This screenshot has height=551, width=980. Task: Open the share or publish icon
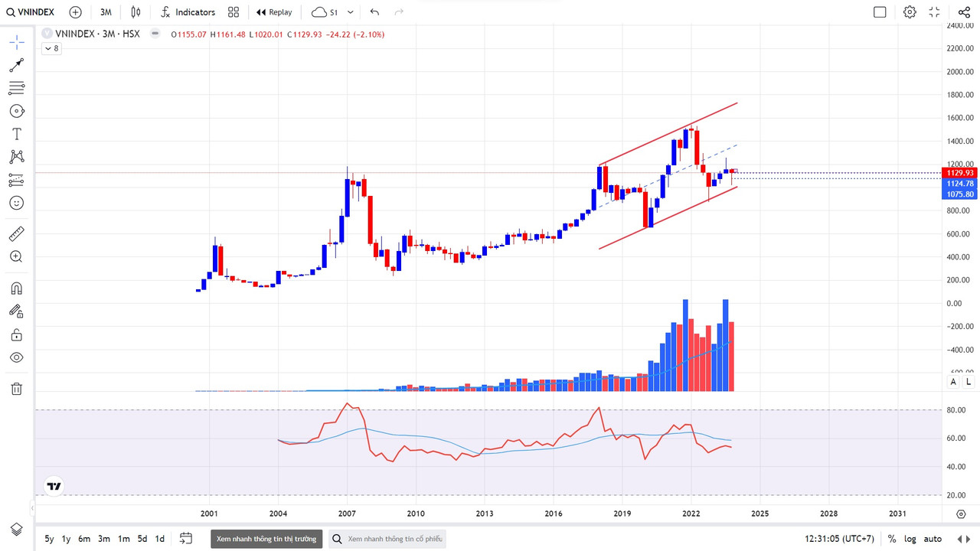coord(964,12)
